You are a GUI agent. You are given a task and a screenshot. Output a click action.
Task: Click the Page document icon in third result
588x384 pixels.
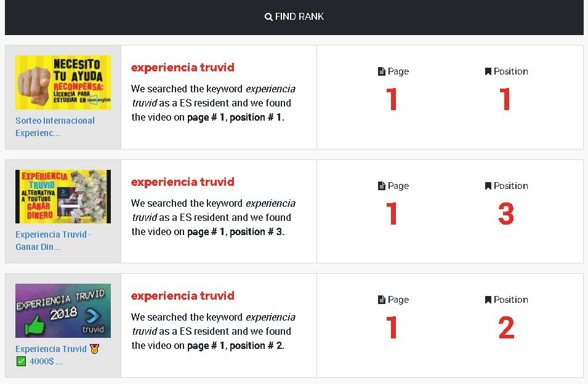point(382,300)
